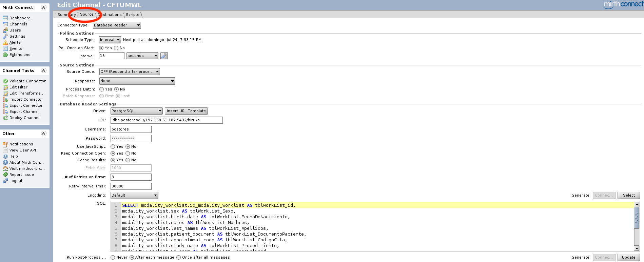Open Alerts via its warning icon

click(5, 42)
